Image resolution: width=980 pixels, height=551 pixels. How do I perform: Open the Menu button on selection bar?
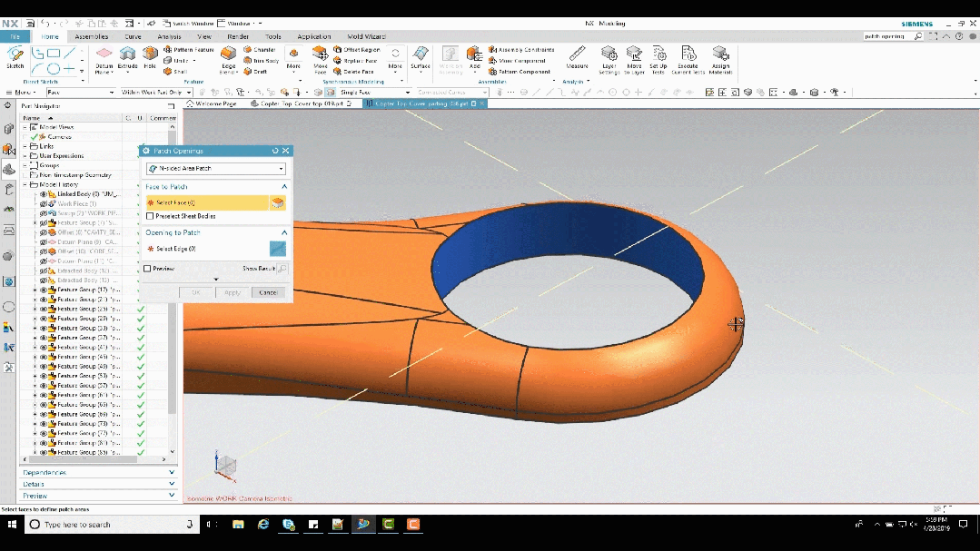[22, 93]
